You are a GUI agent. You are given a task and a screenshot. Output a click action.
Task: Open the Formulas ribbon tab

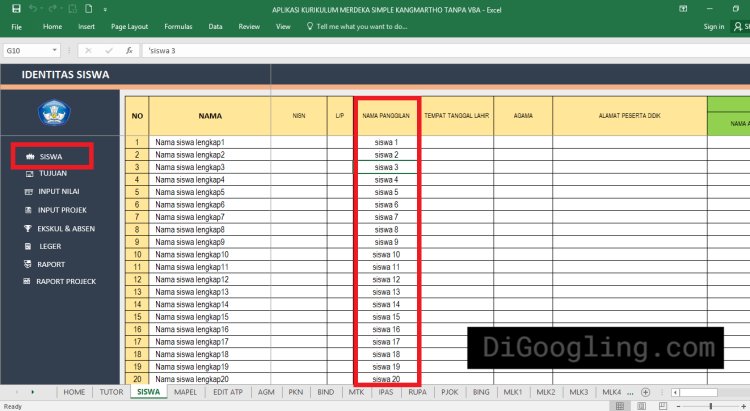[x=178, y=27]
